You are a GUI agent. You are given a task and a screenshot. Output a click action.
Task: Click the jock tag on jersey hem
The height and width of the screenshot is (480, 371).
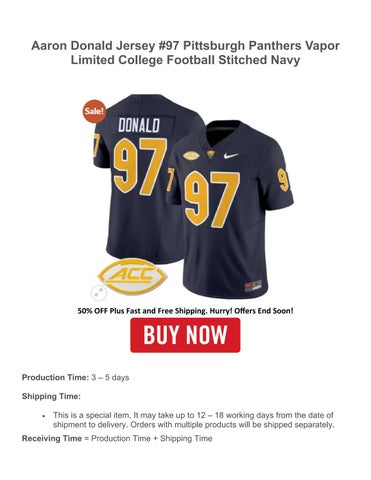pos(253,286)
